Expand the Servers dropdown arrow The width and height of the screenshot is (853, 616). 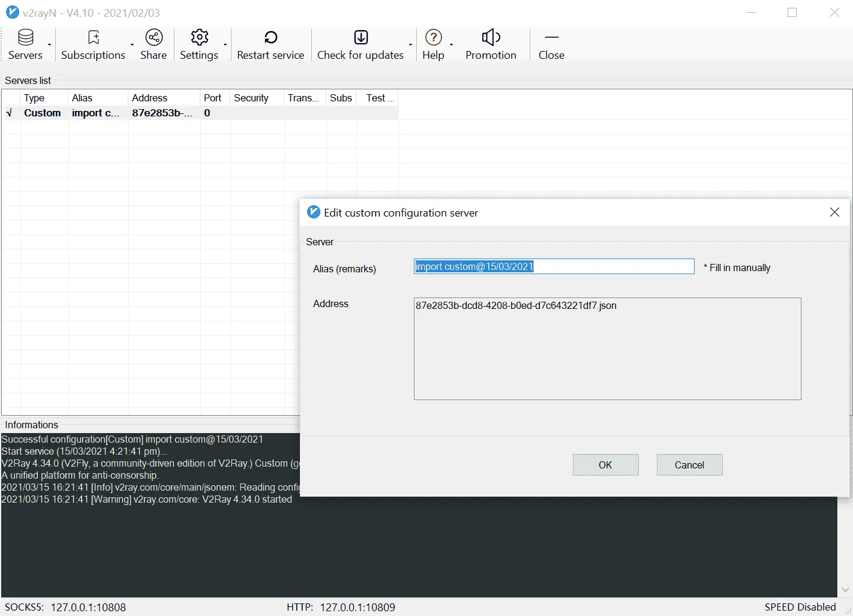click(49, 44)
